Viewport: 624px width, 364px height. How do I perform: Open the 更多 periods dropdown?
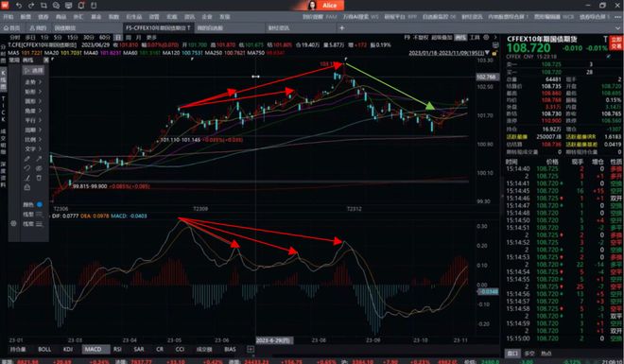click(x=151, y=38)
